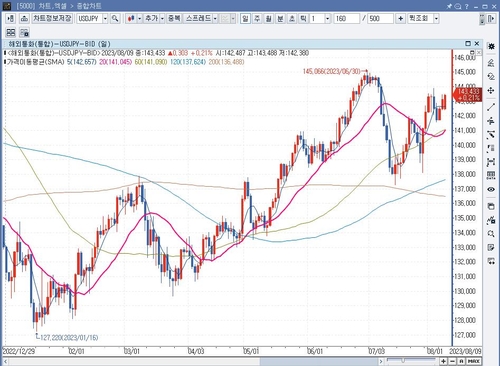
Task: Pin the window using the pushpin icon
Action: point(449,6)
